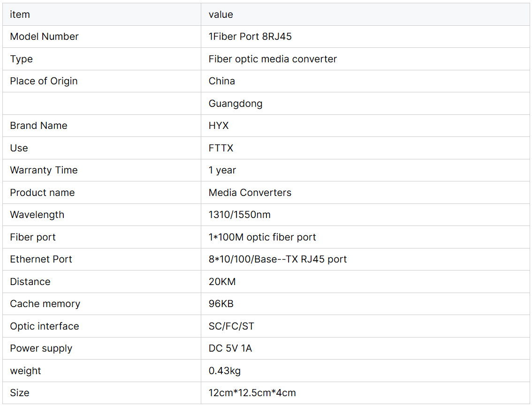Select the SC/FC/ST optic interface value

(x=231, y=326)
